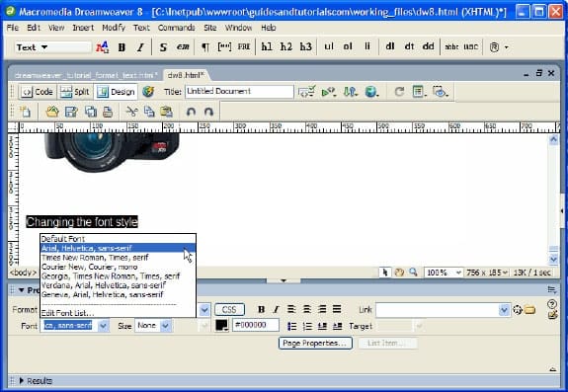Image resolution: width=568 pixels, height=392 pixels.
Task: Click the Cut scissors icon
Action: [x=131, y=112]
